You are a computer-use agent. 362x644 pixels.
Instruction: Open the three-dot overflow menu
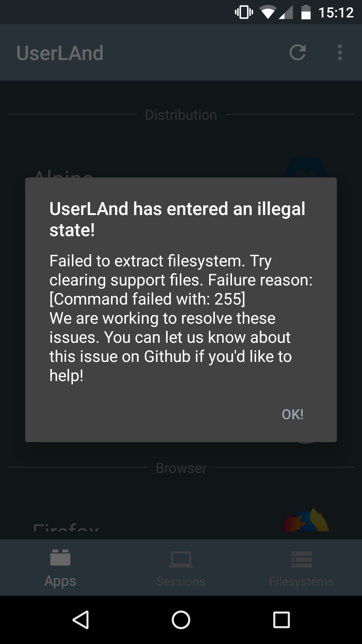(x=340, y=52)
